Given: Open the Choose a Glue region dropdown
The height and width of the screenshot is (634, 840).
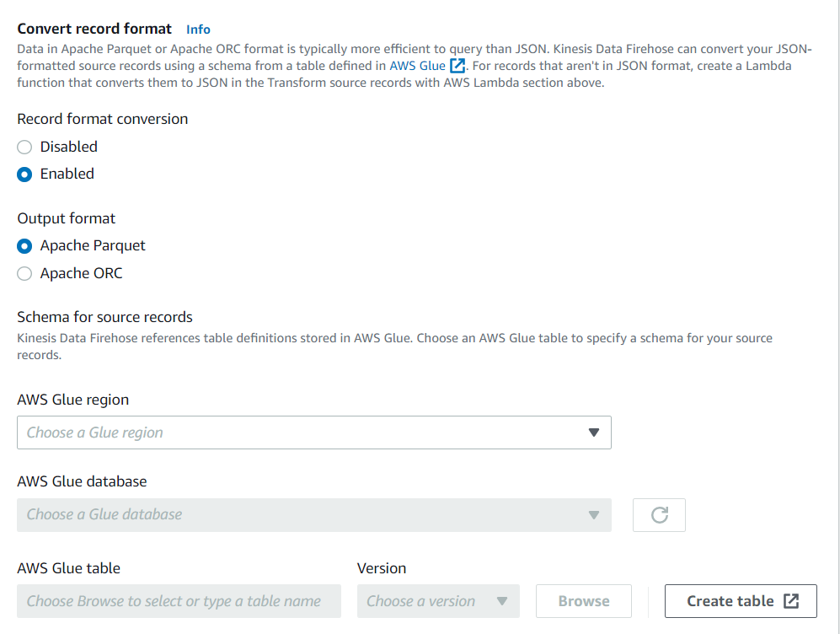Looking at the screenshot, I should [x=314, y=433].
